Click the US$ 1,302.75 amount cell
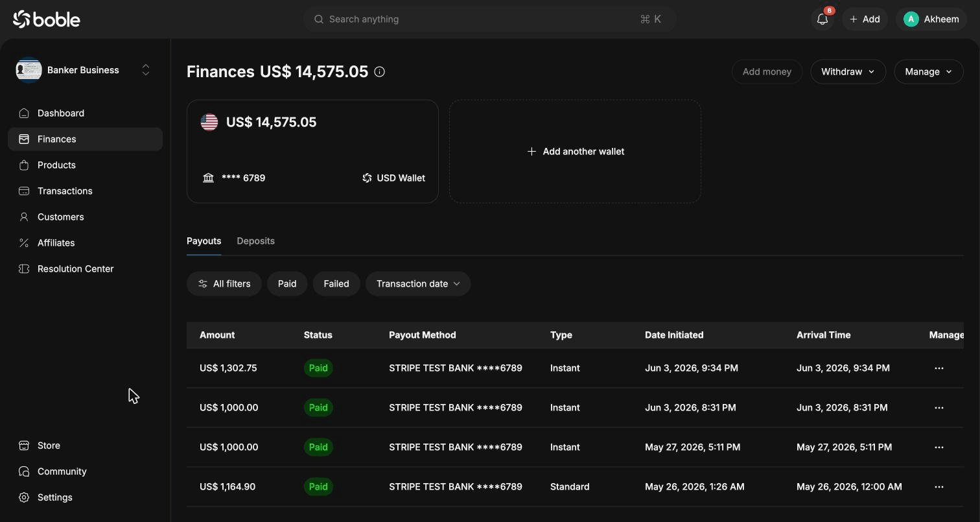 [228, 368]
